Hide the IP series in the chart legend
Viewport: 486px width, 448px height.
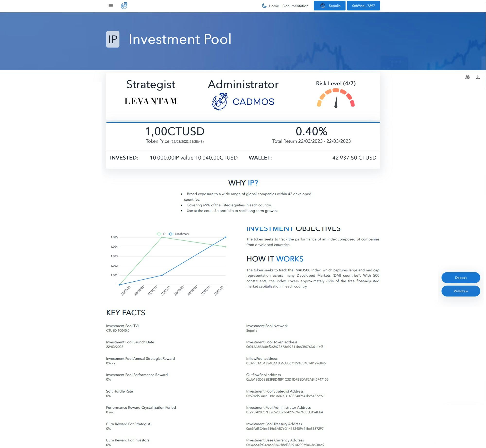162,234
